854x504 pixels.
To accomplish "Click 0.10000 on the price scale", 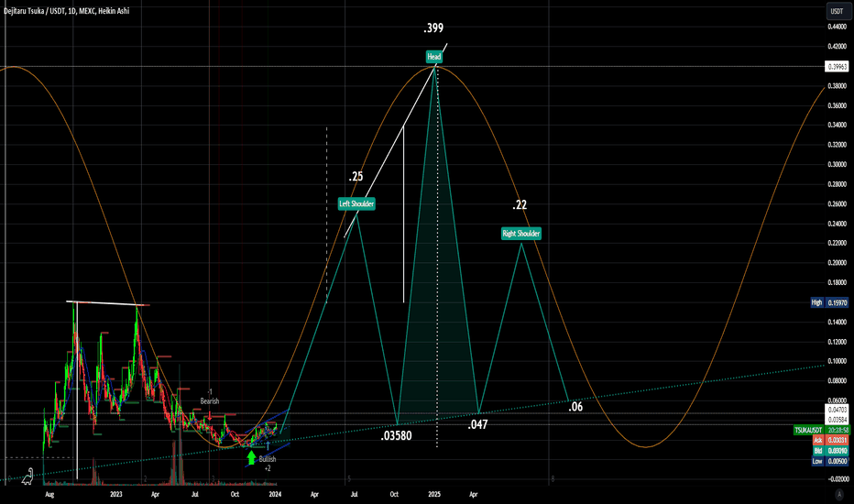I will point(838,361).
